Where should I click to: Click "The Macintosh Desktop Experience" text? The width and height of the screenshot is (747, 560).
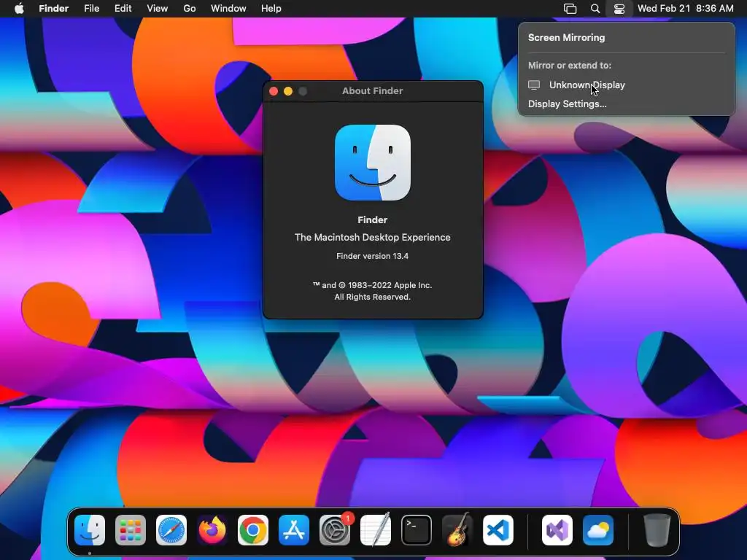(373, 237)
